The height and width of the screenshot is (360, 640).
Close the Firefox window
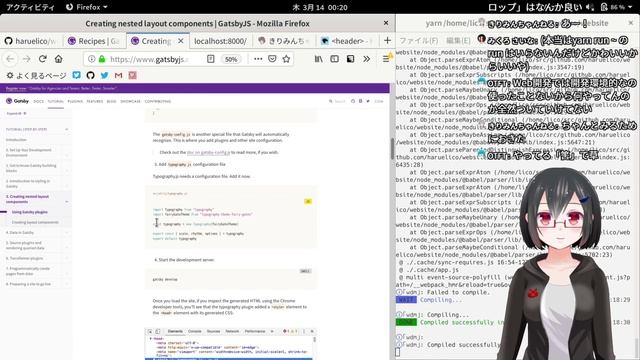[x=386, y=23]
